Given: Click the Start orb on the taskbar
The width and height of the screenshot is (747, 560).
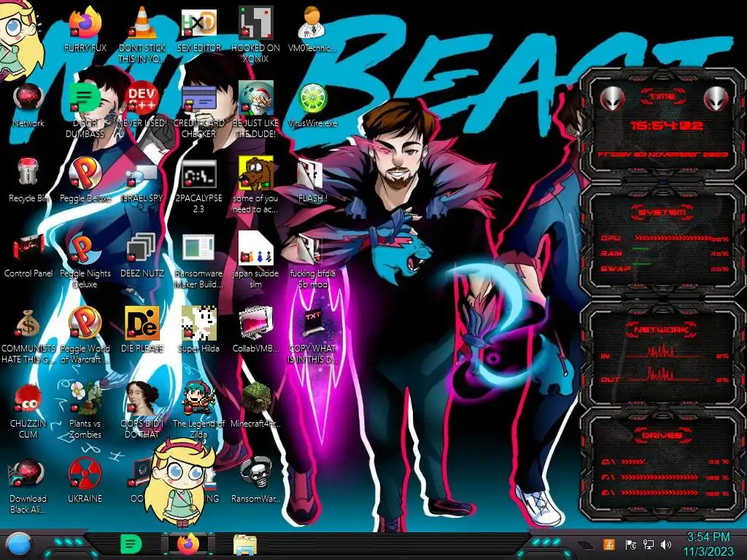Looking at the screenshot, I should (19, 545).
